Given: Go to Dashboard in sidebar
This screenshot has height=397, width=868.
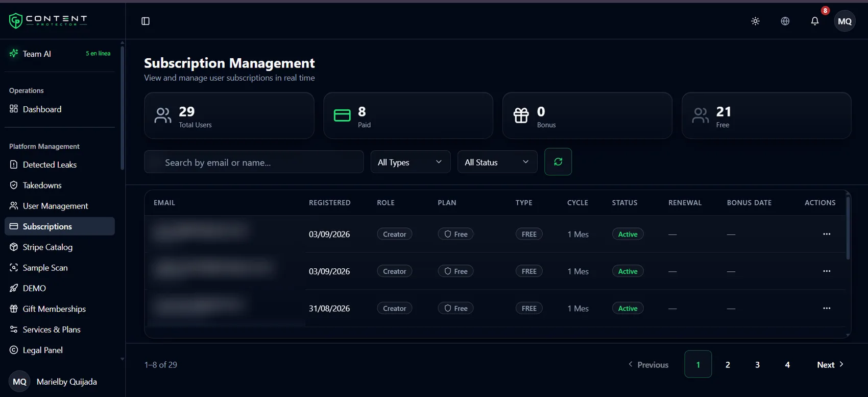Looking at the screenshot, I should [60, 109].
